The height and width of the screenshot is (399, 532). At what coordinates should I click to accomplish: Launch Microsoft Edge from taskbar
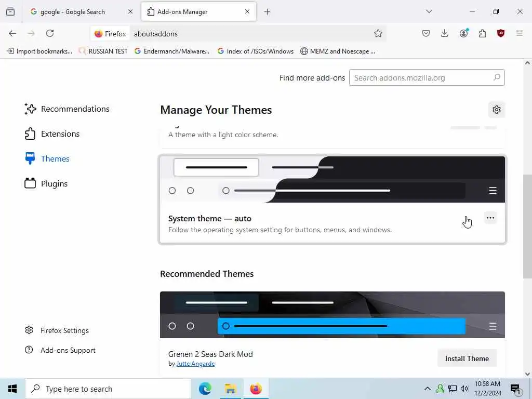tap(205, 389)
